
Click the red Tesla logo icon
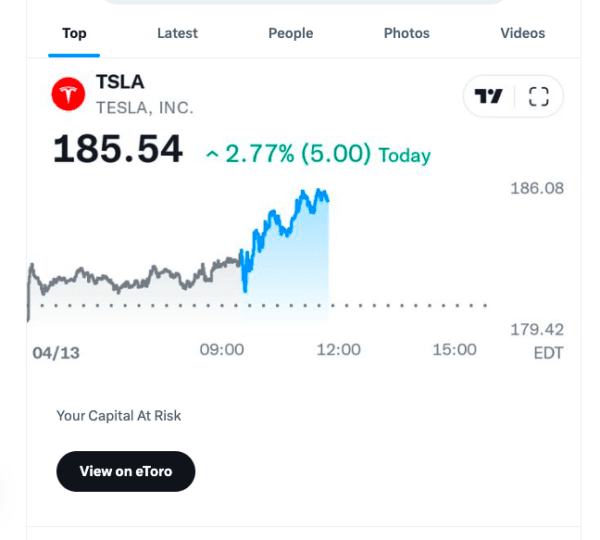point(69,95)
